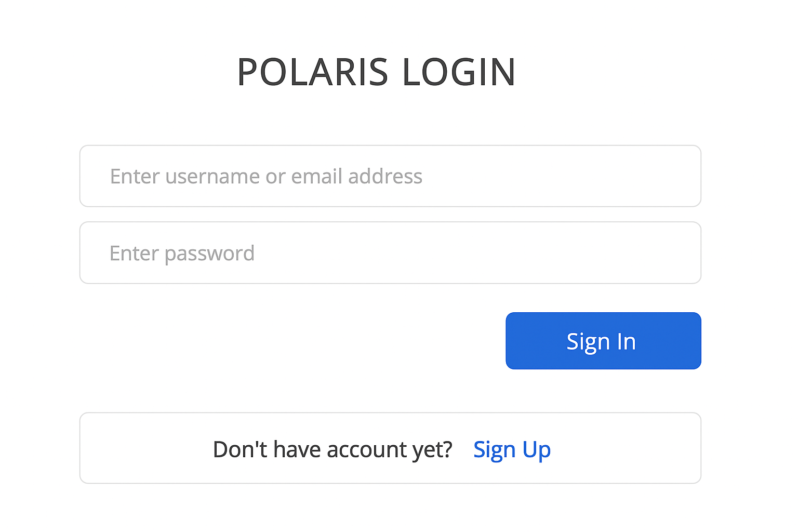The width and height of the screenshot is (798, 532).
Task: Click the word LOGIN in the title
Action: [459, 72]
